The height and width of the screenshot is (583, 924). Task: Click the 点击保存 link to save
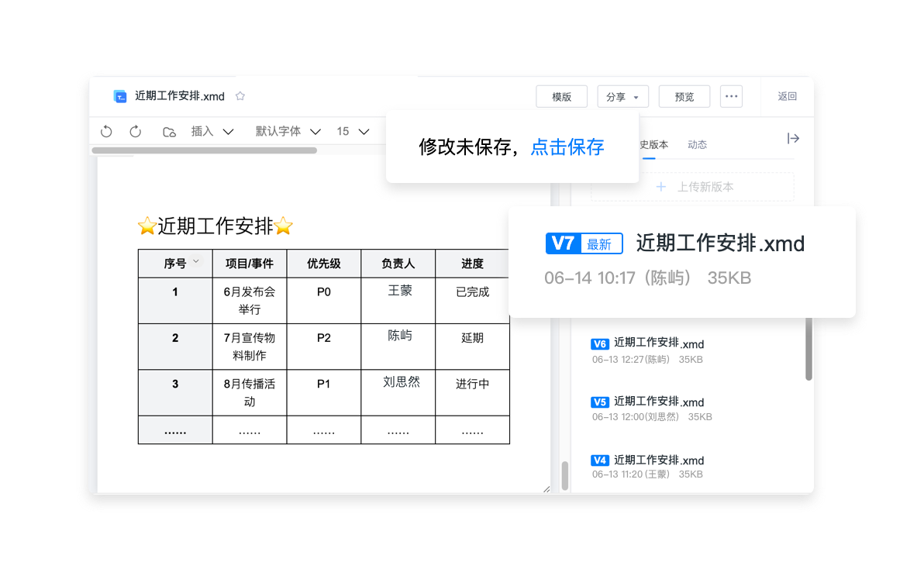pos(567,147)
